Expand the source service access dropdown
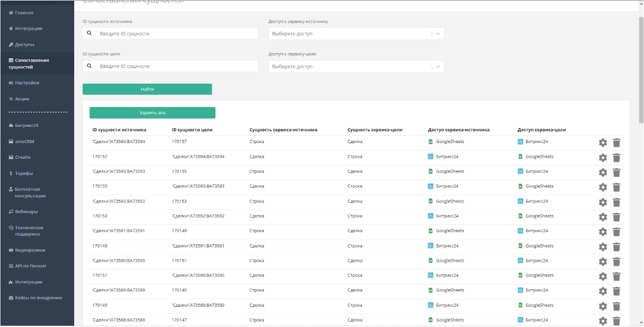644x327 pixels. point(438,34)
